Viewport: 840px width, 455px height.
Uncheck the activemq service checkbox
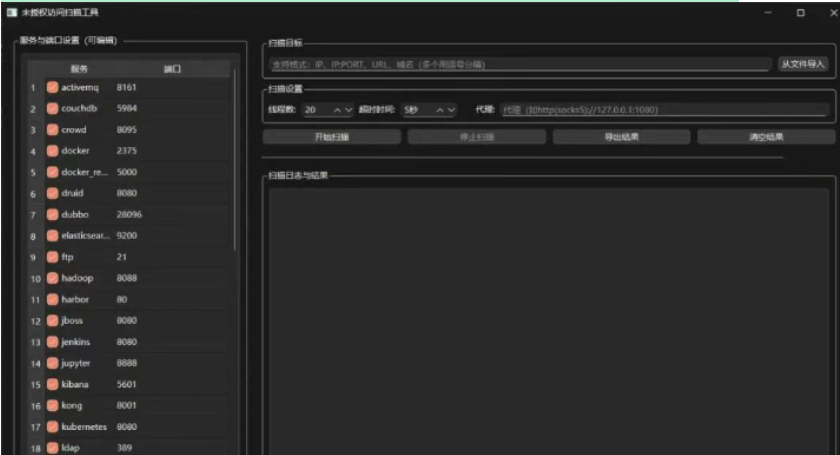pyautogui.click(x=52, y=87)
